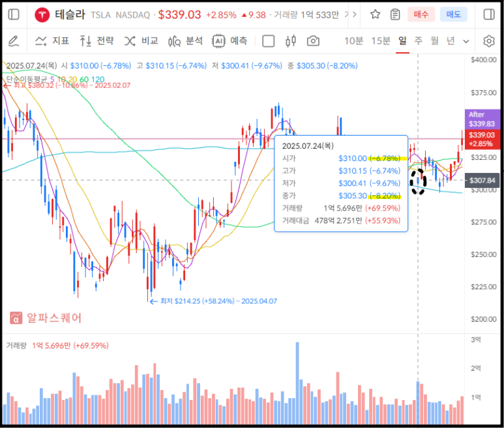Click the 매도 sell button

point(454,14)
